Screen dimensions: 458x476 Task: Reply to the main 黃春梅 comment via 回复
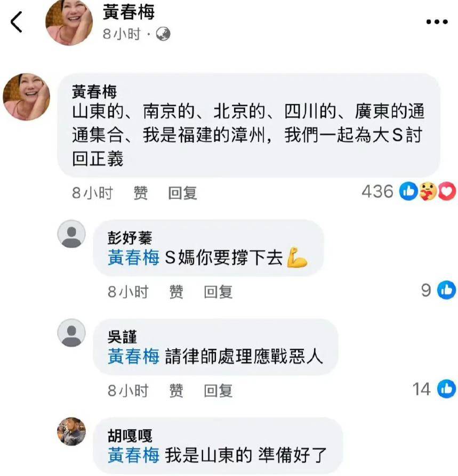tap(182, 193)
